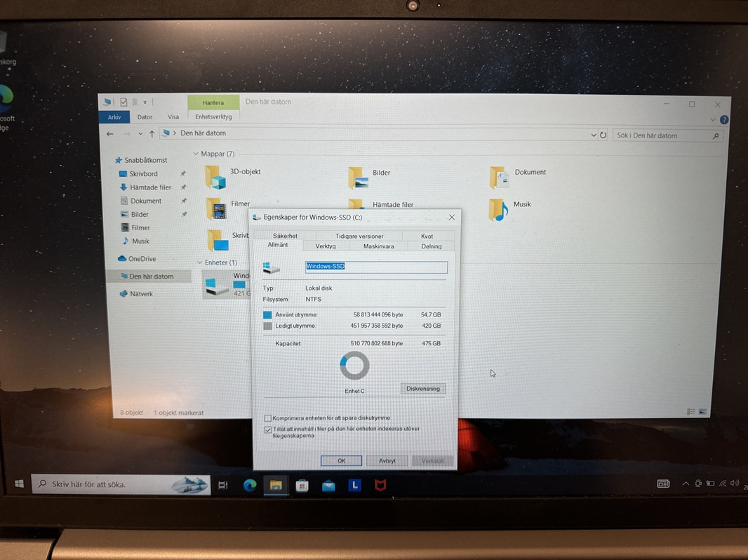Switch to the Kvot tab
This screenshot has height=560, width=748.
[x=427, y=236]
